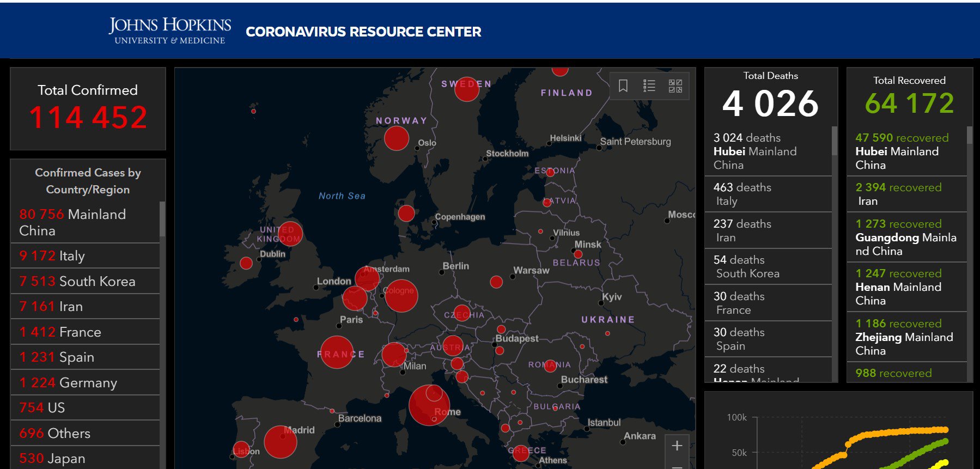Select the 1 224 Germany row
980x469 pixels.
point(85,382)
